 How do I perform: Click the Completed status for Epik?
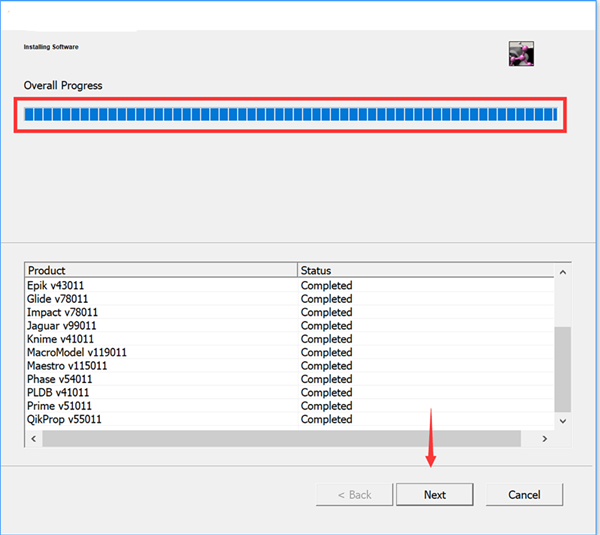[x=326, y=285]
